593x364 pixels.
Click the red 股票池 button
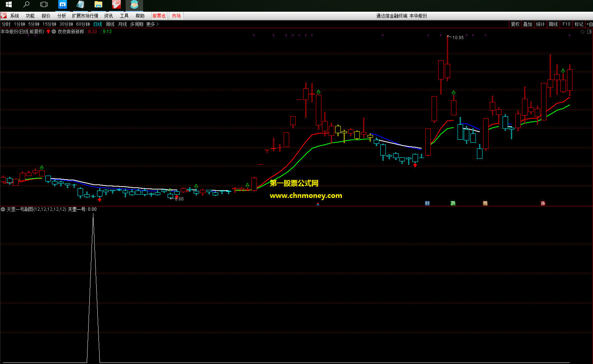tap(159, 16)
